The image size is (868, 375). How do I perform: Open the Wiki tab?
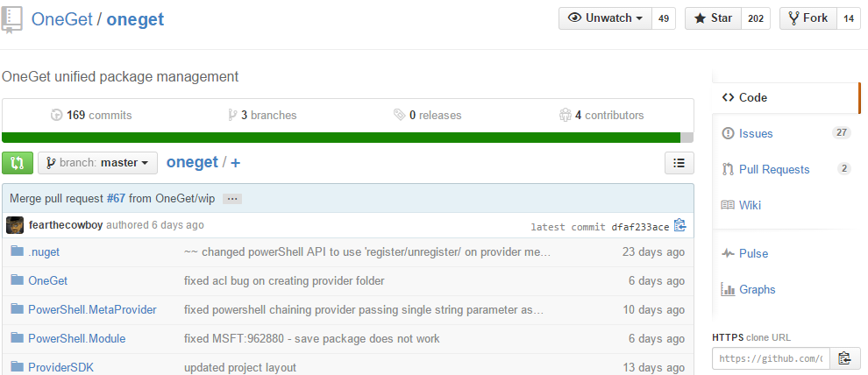coord(786,205)
